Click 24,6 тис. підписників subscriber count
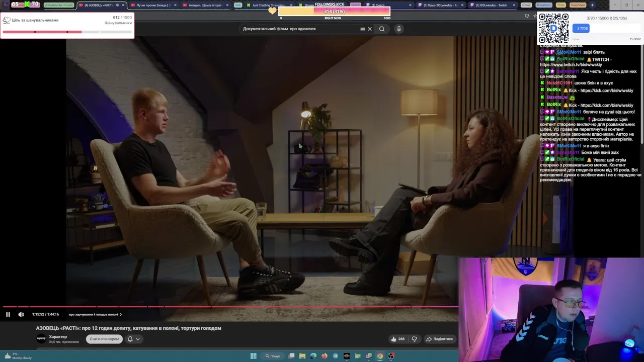This screenshot has height=362, width=644. point(64,342)
